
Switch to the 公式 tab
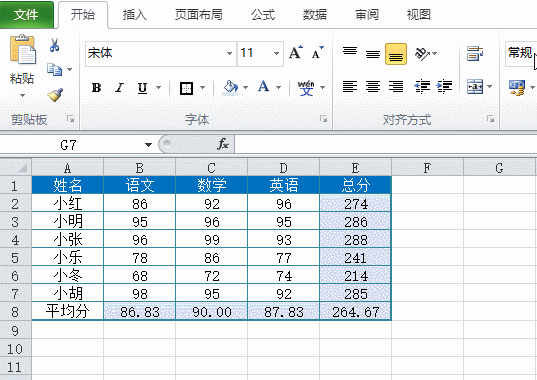(263, 15)
